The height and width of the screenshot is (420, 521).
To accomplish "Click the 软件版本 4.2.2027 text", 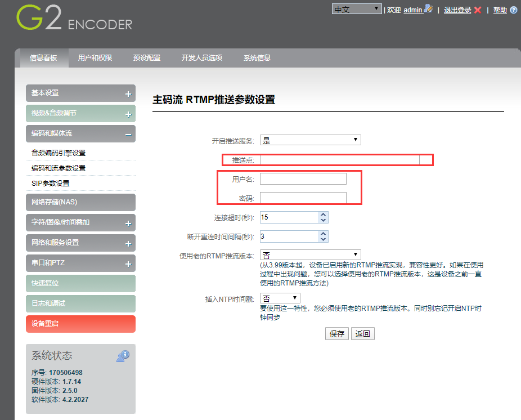I will [x=60, y=400].
